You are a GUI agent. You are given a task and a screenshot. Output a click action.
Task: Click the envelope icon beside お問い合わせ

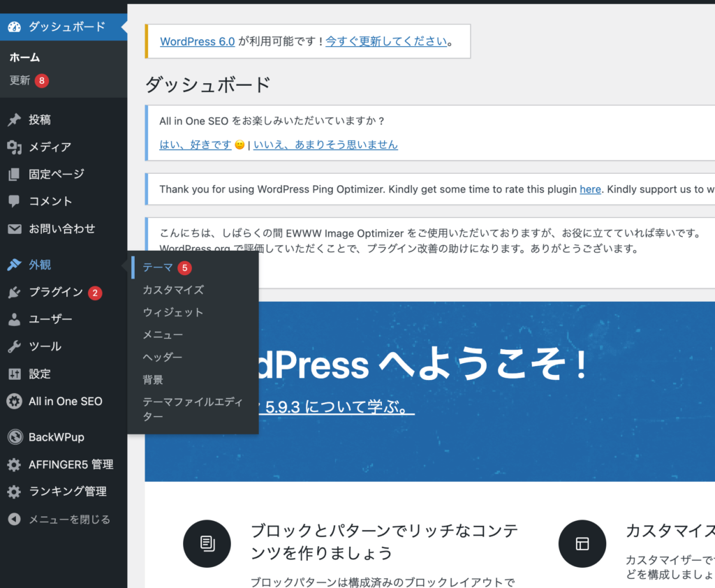[14, 228]
